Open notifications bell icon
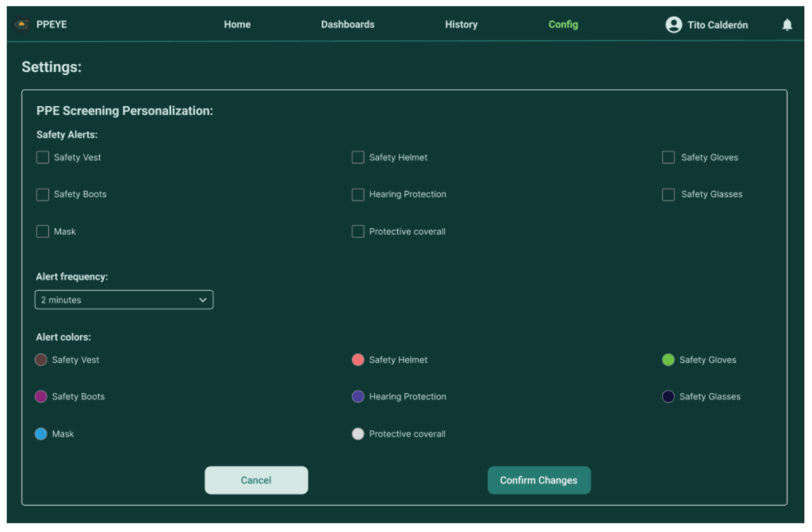812x532 pixels. click(x=787, y=25)
